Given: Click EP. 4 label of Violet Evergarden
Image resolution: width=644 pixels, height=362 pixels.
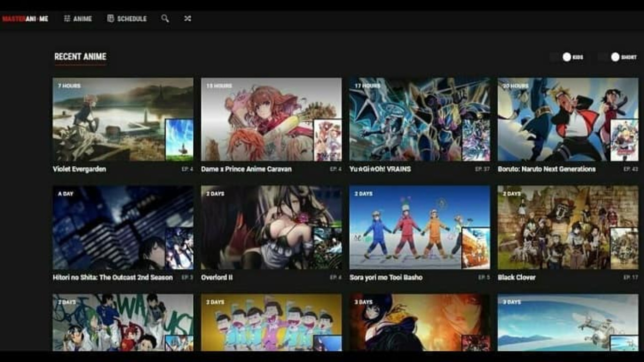Looking at the screenshot, I should tap(187, 169).
